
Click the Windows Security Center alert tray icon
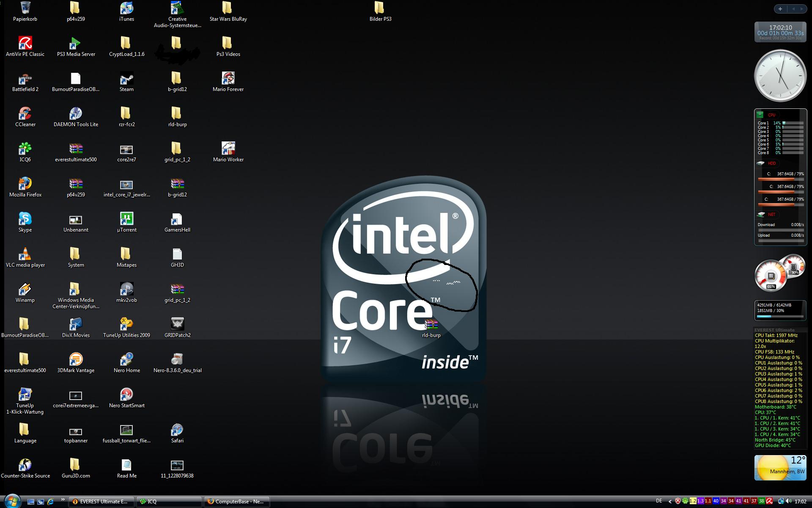click(678, 501)
